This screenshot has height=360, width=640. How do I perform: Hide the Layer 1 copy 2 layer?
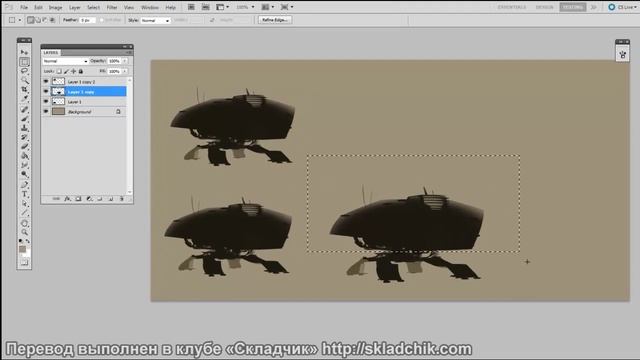click(x=46, y=82)
